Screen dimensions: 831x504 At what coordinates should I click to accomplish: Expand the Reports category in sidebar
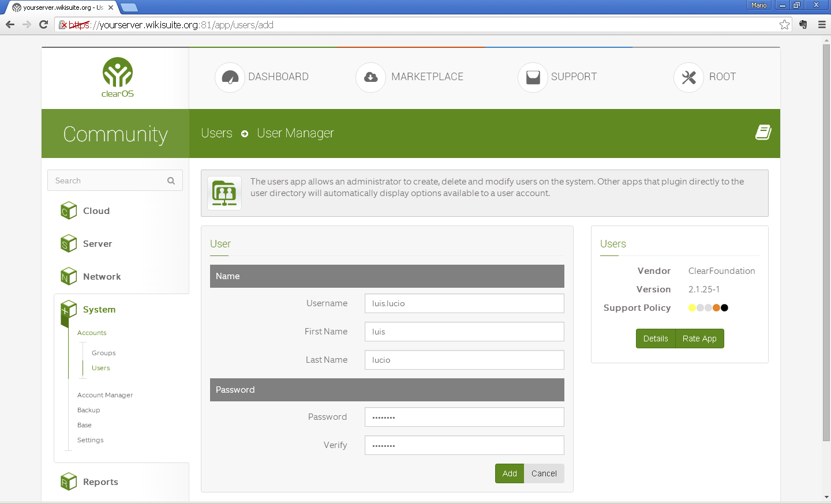[100, 482]
